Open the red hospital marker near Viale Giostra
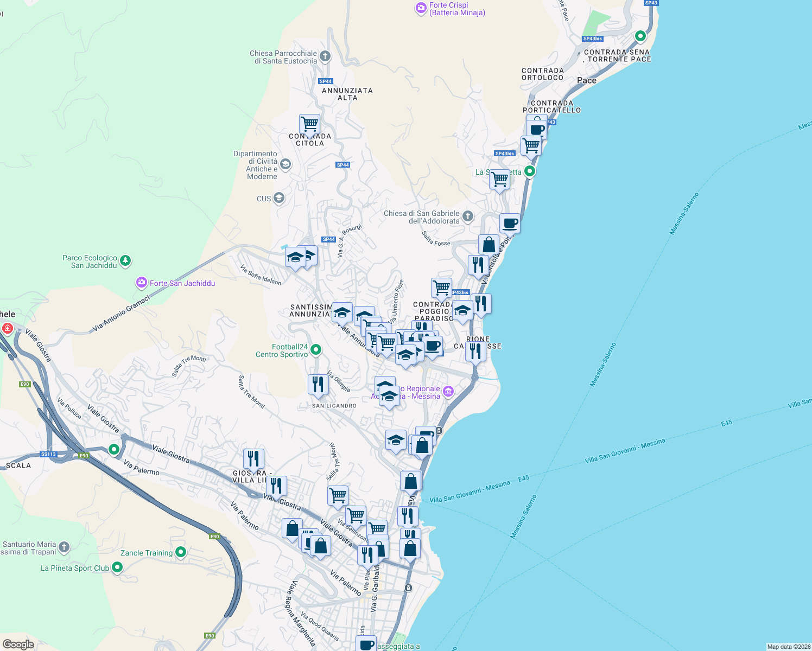Screen dimensions: 812x651 pyautogui.click(x=8, y=328)
